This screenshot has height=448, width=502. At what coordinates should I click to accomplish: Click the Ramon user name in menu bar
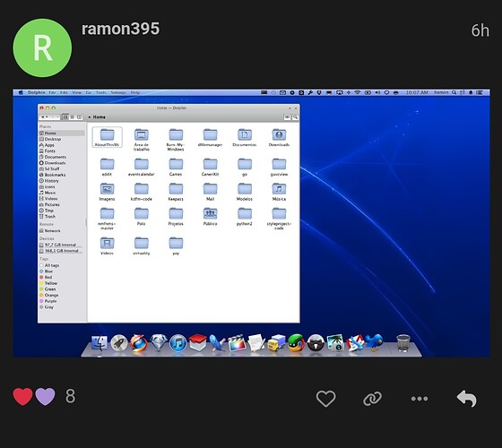click(x=441, y=92)
